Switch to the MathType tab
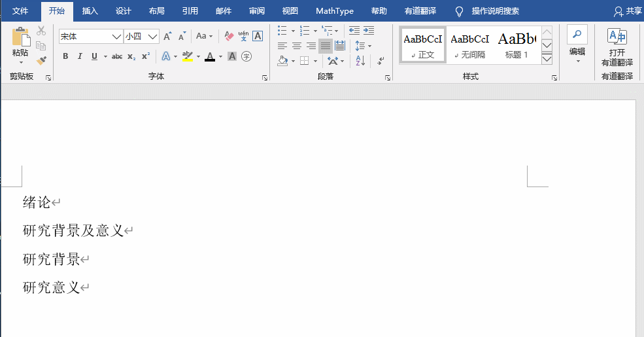The width and height of the screenshot is (644, 337). point(335,11)
